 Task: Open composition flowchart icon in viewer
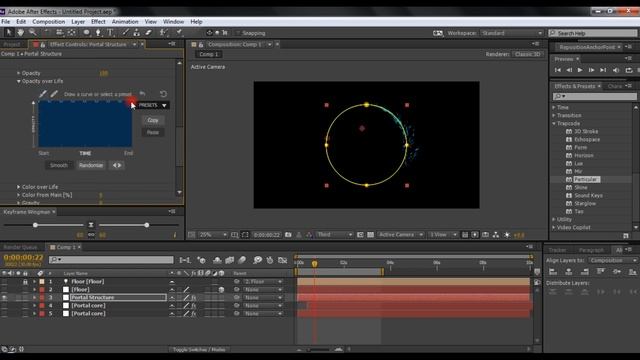click(x=496, y=235)
